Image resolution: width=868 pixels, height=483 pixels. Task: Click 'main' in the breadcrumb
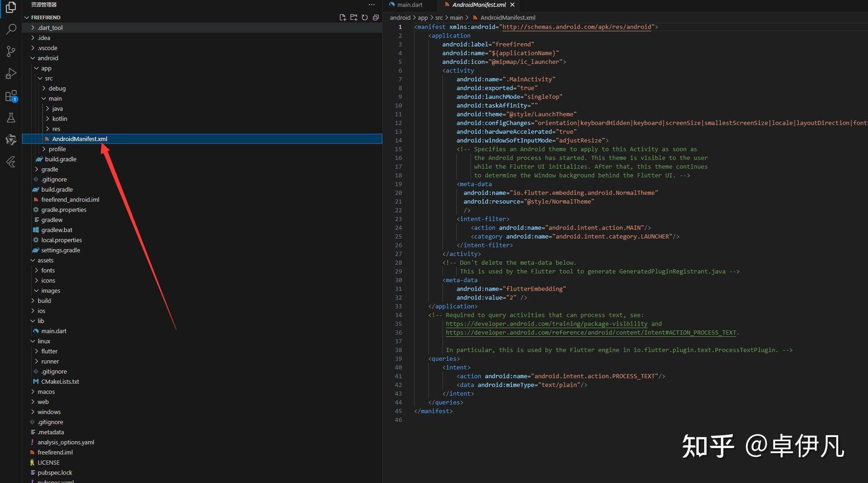[456, 17]
